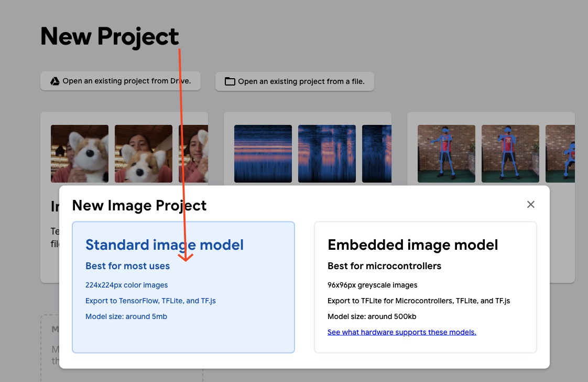This screenshot has height=382, width=588.
Task: Click 'Best for microcontrollers' text
Action: (384, 266)
